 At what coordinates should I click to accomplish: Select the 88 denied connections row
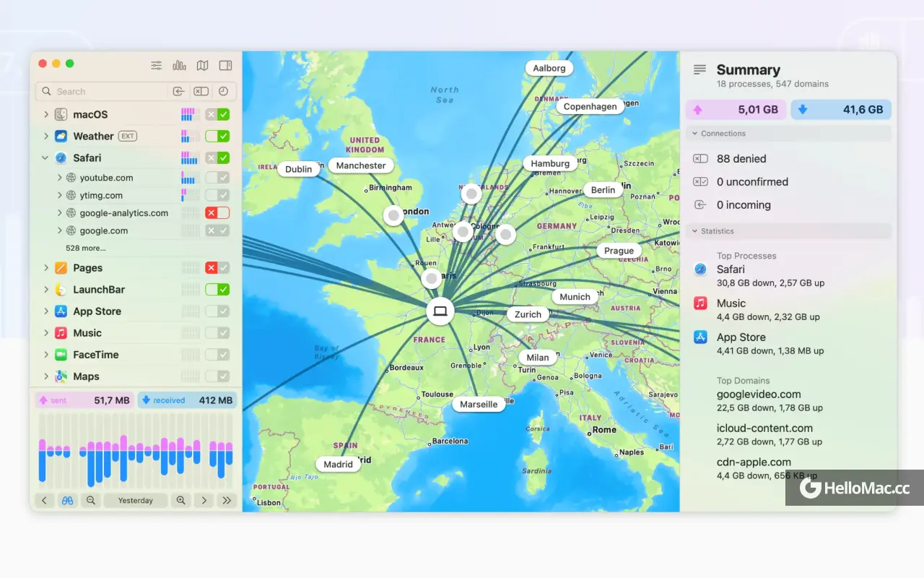(788, 159)
